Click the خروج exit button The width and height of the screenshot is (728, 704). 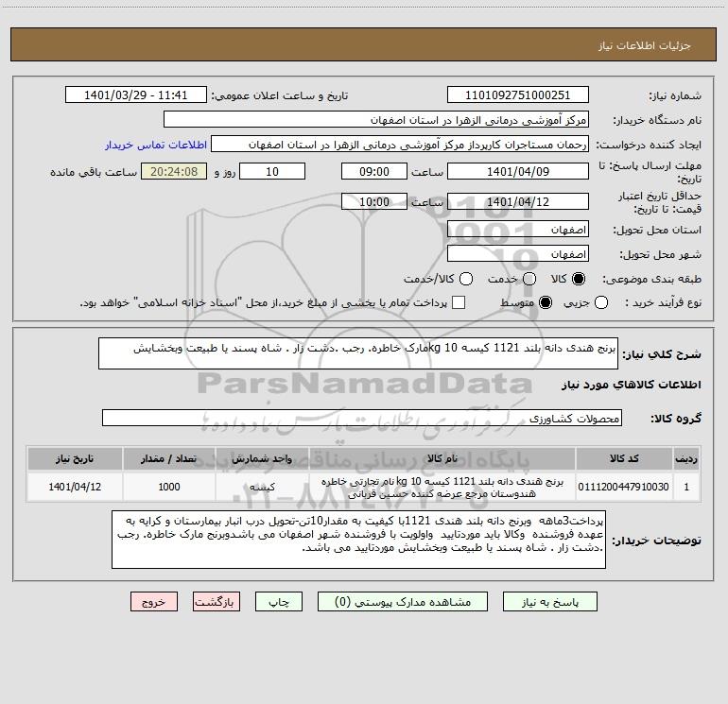click(154, 602)
